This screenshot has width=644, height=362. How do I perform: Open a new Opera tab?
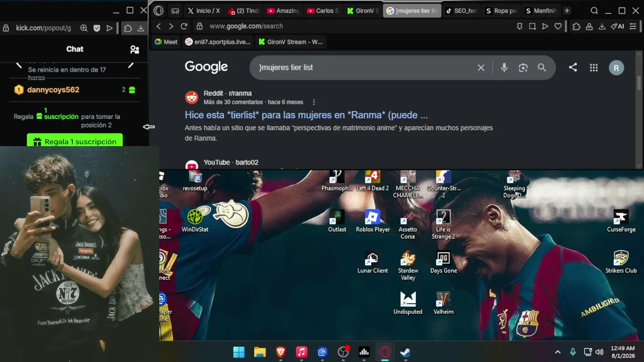[x=567, y=11]
